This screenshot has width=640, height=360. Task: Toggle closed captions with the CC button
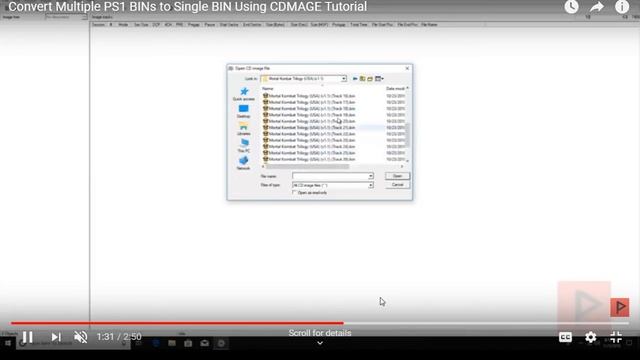point(565,337)
